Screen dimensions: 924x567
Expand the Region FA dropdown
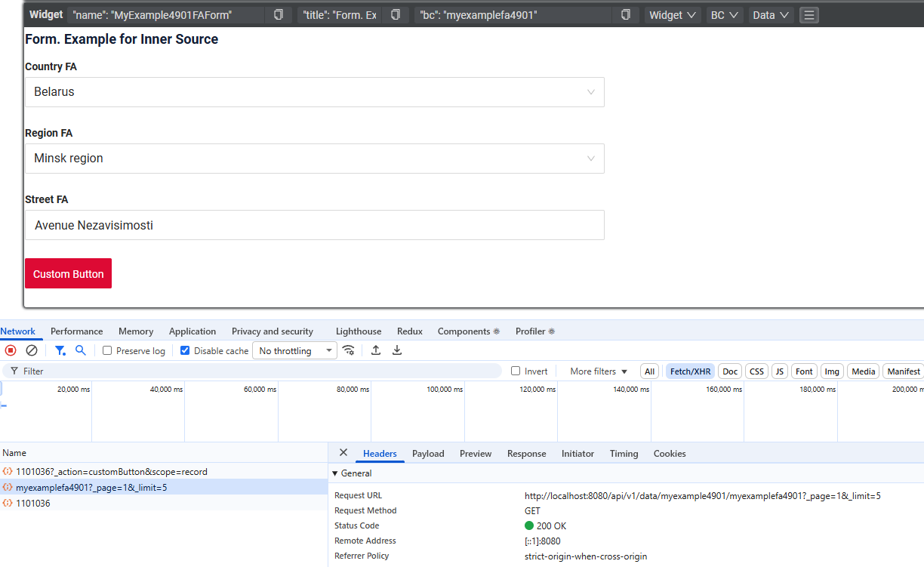314,159
